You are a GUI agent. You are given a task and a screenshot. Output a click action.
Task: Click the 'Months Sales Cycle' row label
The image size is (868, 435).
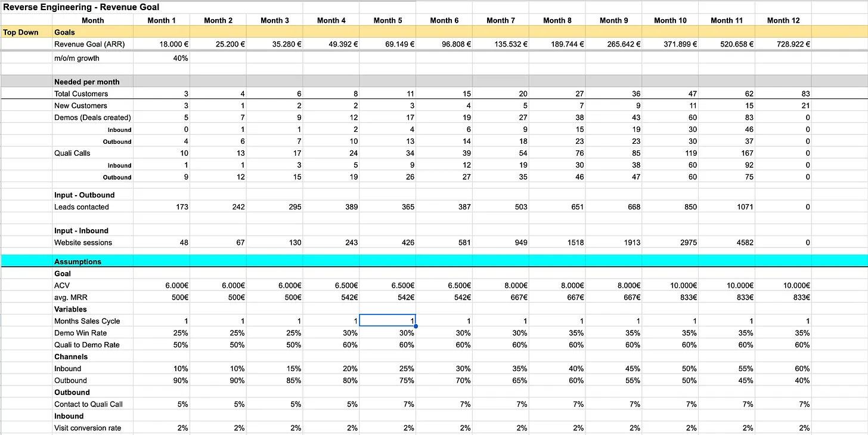point(86,321)
